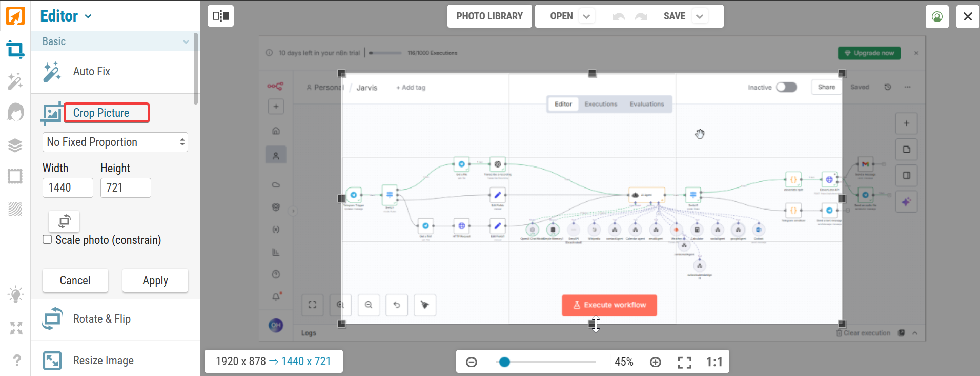Click the expand arrows fullscreen icon
The image size is (980, 376).
pyautogui.click(x=16, y=328)
